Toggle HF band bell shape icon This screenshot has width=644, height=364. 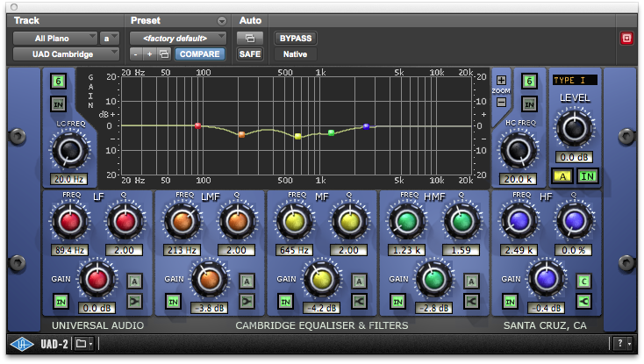583,301
